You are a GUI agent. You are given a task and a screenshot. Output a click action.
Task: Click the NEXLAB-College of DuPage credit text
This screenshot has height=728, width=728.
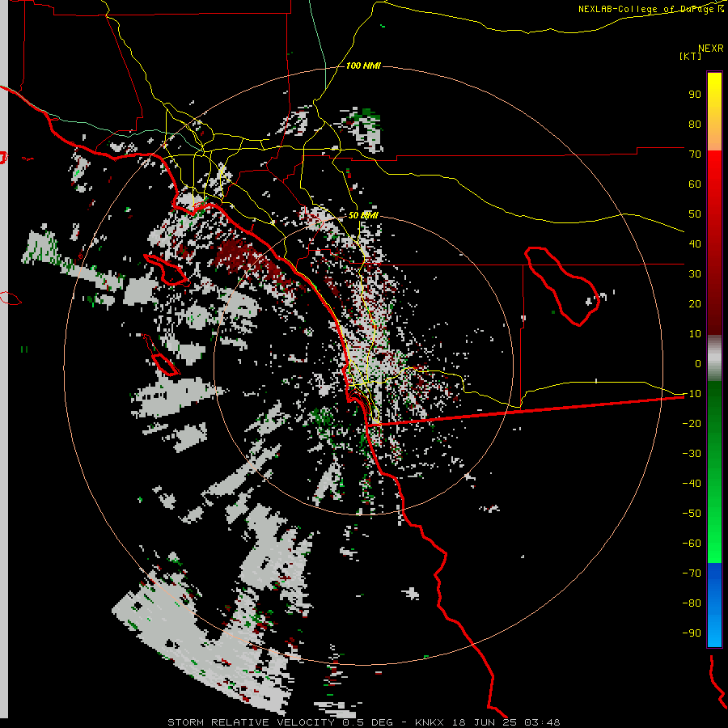[x=651, y=9]
